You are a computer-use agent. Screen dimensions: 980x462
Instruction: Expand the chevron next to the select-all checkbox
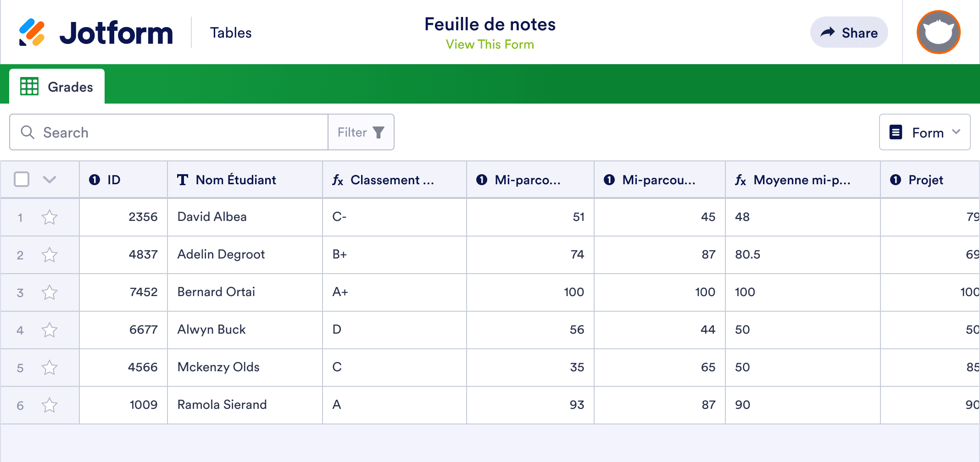click(49, 180)
